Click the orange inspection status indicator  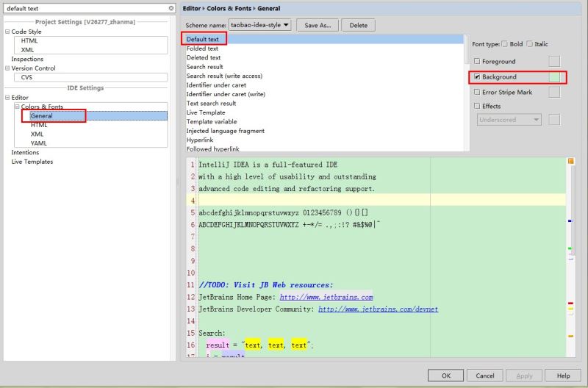(570, 160)
